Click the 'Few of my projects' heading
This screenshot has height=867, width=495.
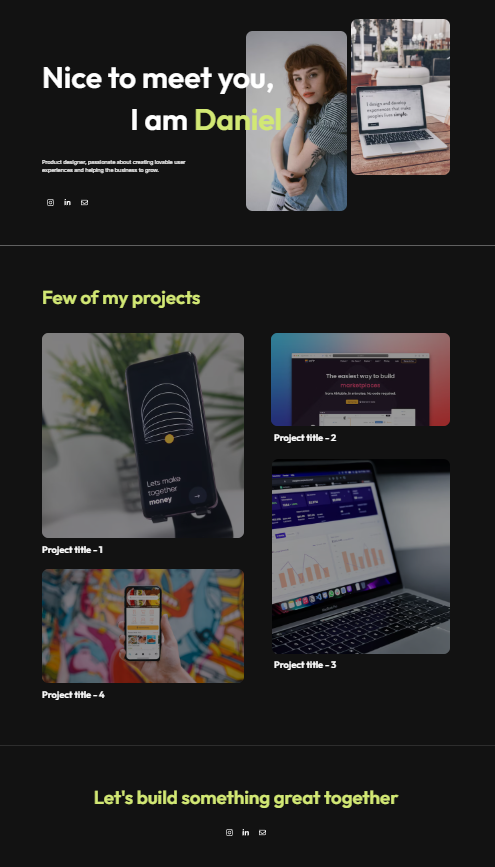(x=121, y=297)
